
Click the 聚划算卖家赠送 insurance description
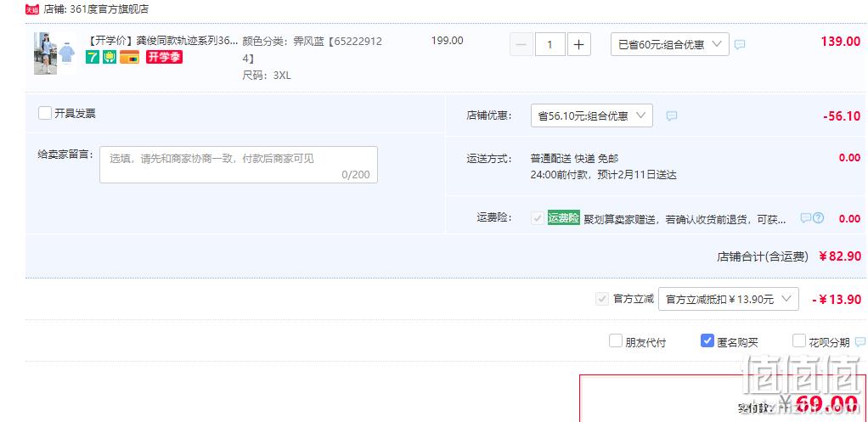click(685, 220)
